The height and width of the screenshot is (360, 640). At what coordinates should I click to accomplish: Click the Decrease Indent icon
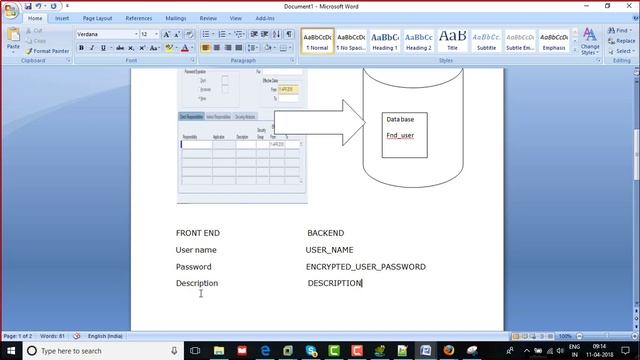(254, 34)
